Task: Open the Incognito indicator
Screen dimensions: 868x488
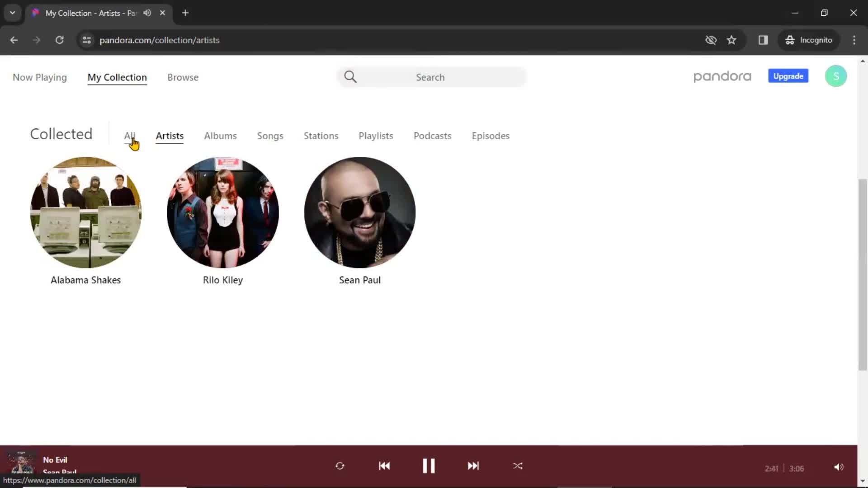Action: tap(808, 40)
